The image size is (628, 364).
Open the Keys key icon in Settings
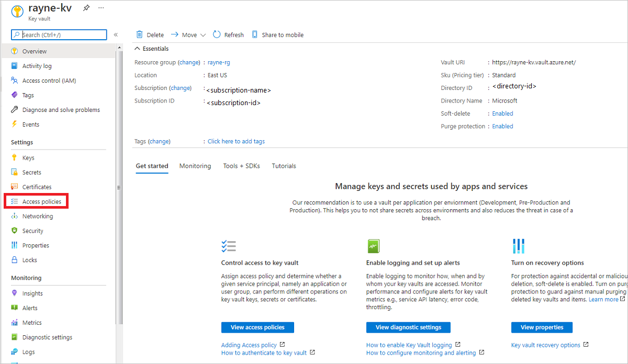15,158
